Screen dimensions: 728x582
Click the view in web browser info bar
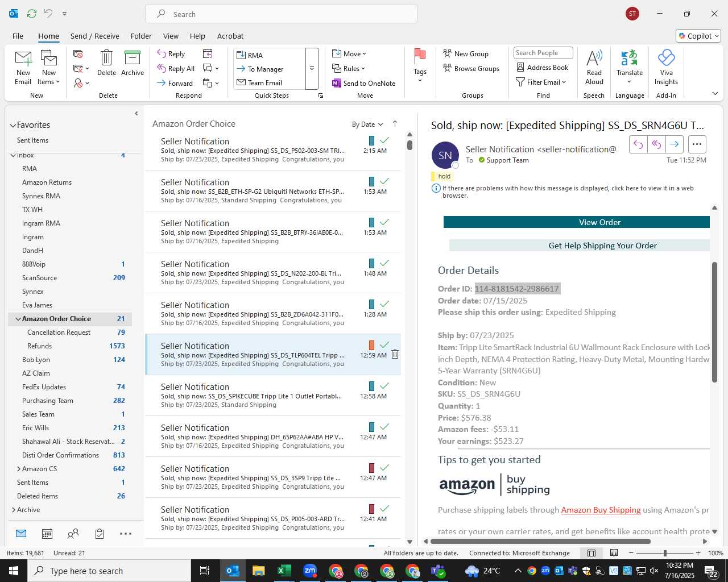(569, 192)
